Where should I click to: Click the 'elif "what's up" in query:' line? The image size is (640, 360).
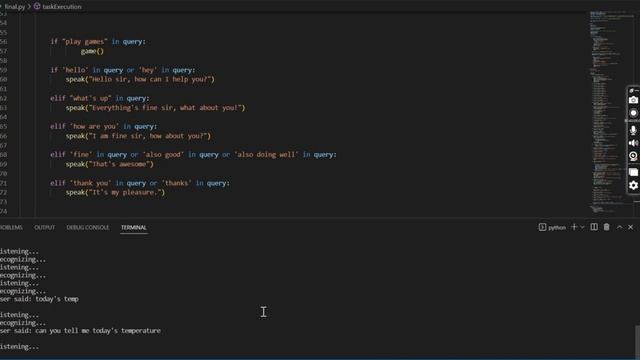[100, 98]
